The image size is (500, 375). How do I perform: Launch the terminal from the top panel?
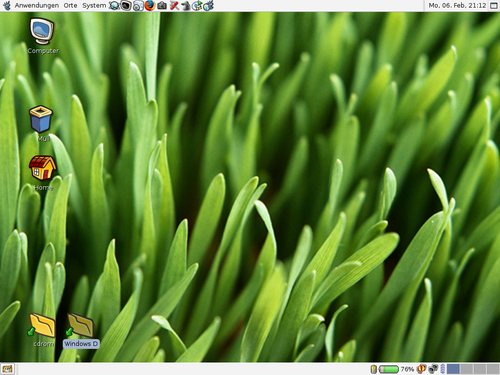126,5
